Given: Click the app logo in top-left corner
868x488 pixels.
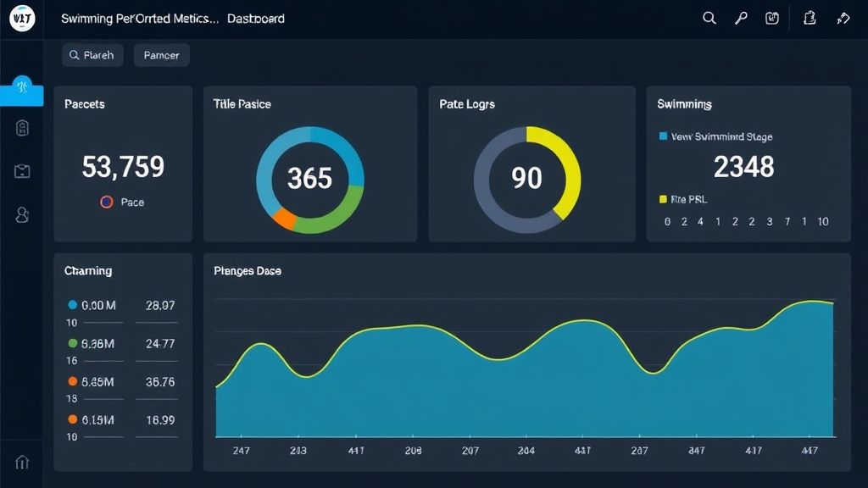Looking at the screenshot, I should 22,19.
